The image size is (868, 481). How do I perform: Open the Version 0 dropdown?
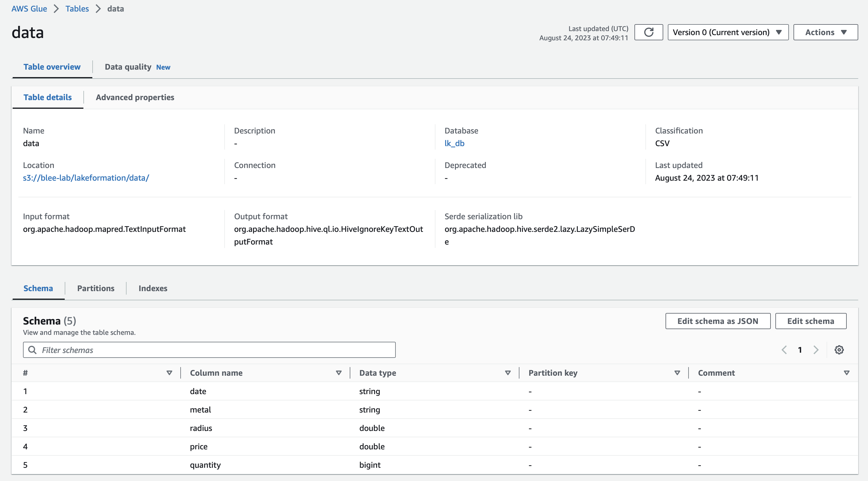[728, 32]
